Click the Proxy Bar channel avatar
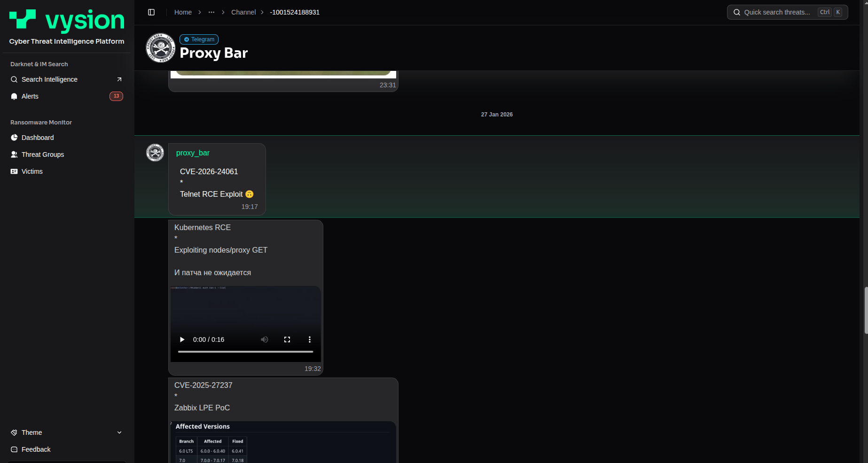The height and width of the screenshot is (463, 868). pos(161,48)
